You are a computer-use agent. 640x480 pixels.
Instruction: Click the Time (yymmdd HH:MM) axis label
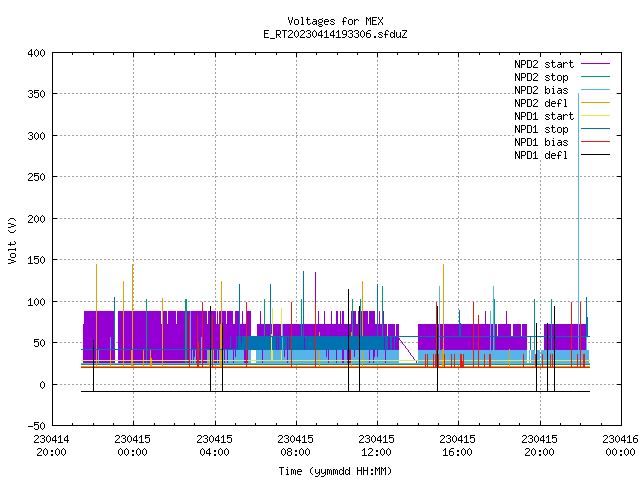click(335, 471)
